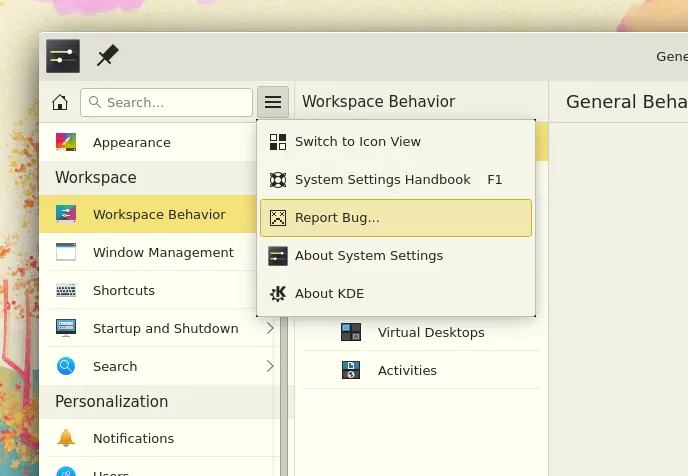
Task: Click the Search magnifier icon in sidebar
Action: (66, 367)
